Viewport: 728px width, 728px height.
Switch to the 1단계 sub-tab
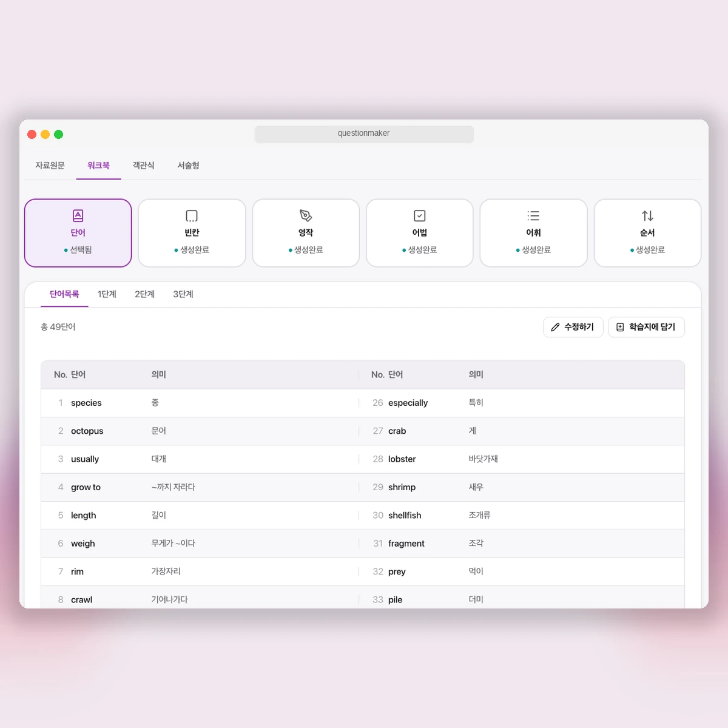[107, 294]
